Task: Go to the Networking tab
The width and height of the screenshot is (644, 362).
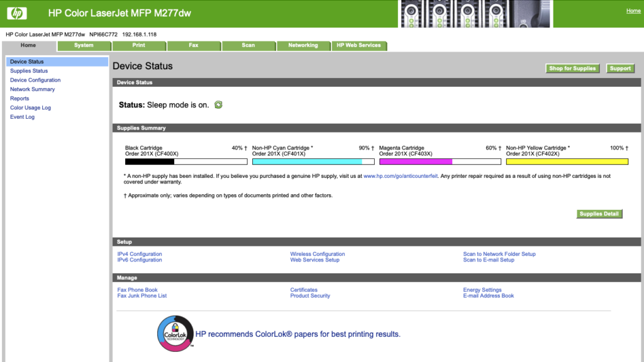Action: pyautogui.click(x=303, y=45)
